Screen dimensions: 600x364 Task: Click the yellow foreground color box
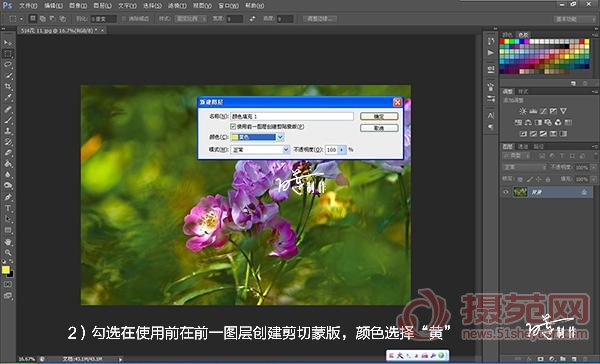(x=5, y=270)
